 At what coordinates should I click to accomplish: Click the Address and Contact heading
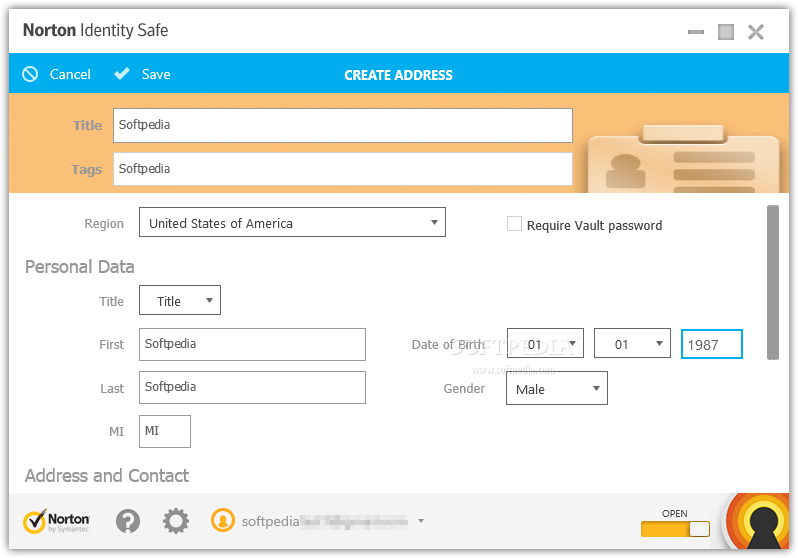point(107,476)
